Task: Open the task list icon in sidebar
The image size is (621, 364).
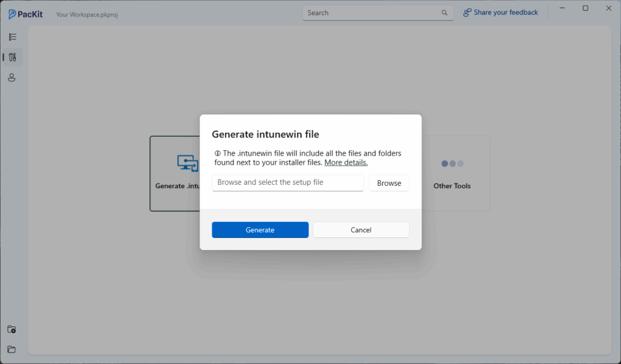Action: pyautogui.click(x=12, y=37)
